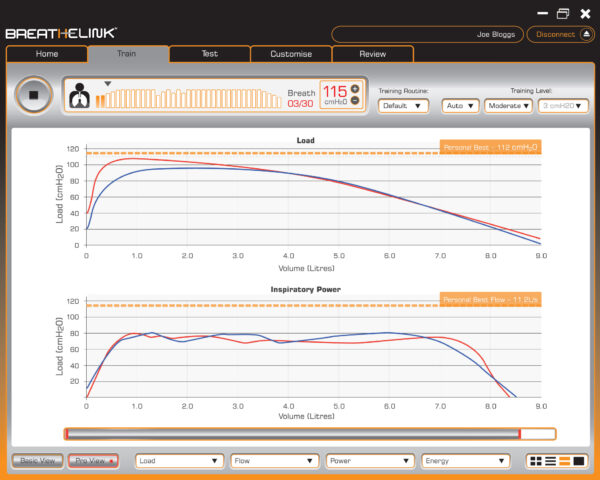
Task: Open the Energy chart selector dropdown
Action: click(461, 461)
